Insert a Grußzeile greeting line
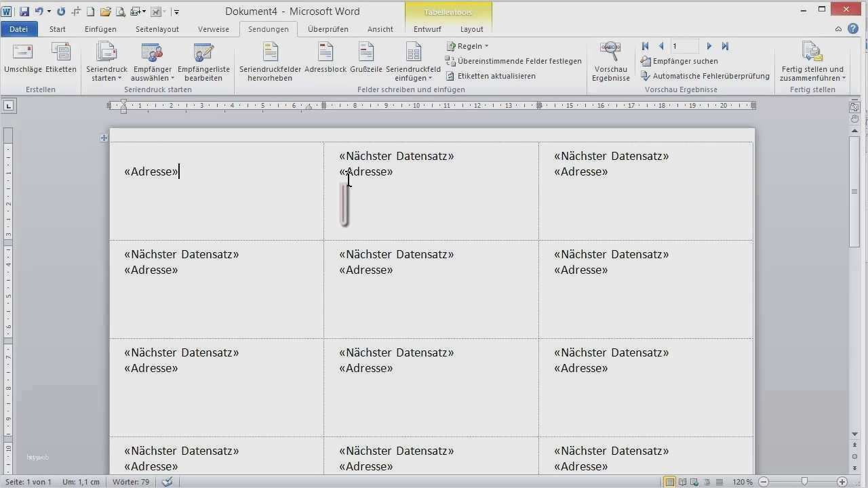The image size is (868, 488). click(x=366, y=58)
